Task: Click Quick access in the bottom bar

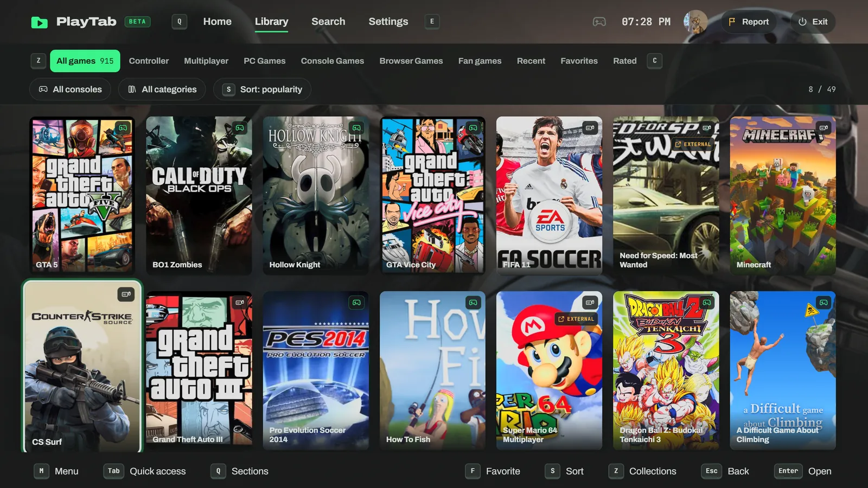Action: [145, 471]
